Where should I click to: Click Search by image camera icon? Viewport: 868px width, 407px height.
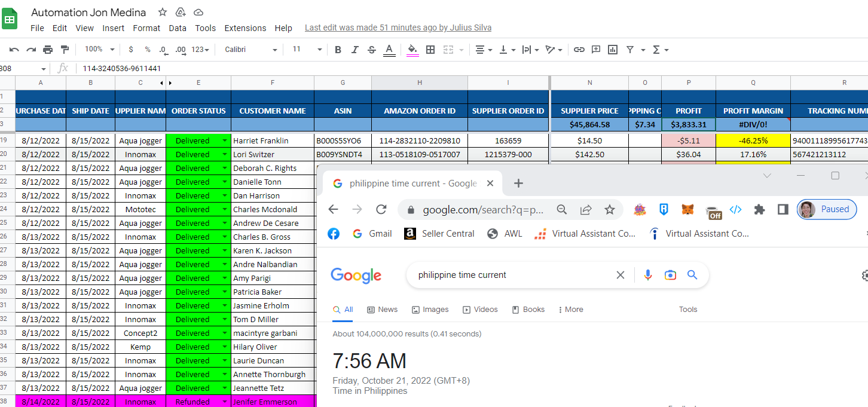point(670,275)
